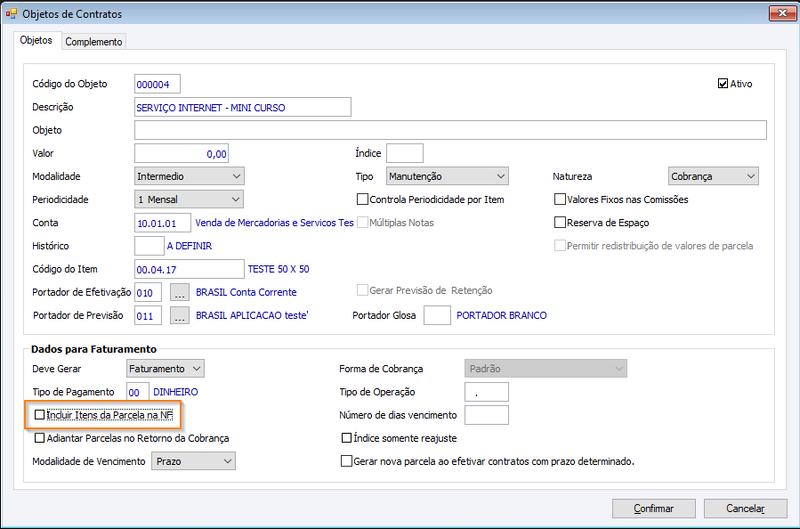The image size is (800, 529).
Task: Open the Modalidade dropdown showing Intermedio
Action: [x=189, y=176]
